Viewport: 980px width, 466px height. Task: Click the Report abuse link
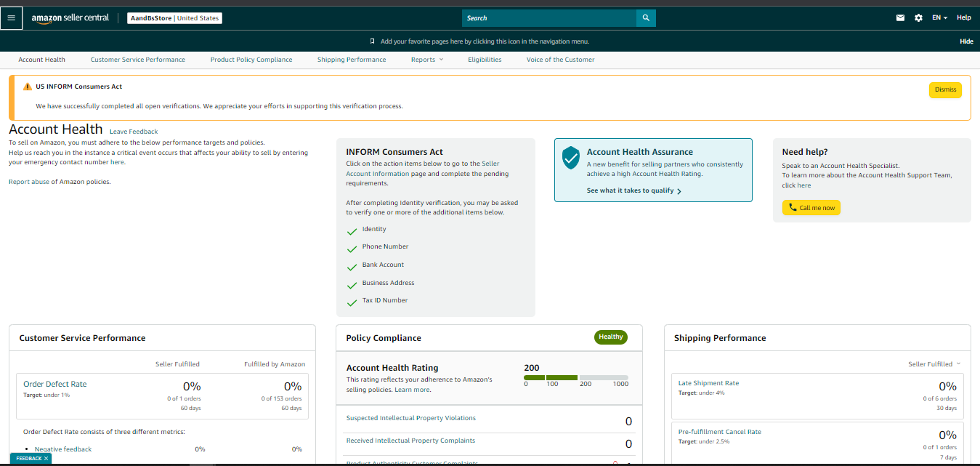(x=29, y=182)
